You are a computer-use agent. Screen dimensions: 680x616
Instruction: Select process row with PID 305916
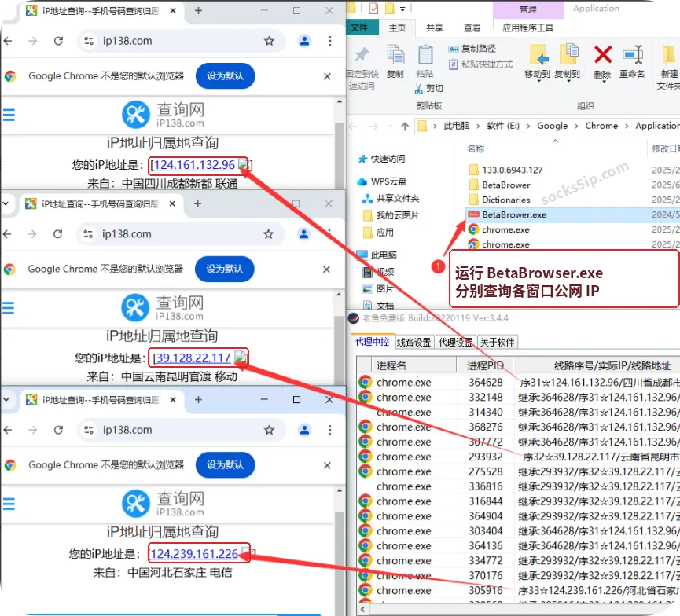tap(518, 590)
